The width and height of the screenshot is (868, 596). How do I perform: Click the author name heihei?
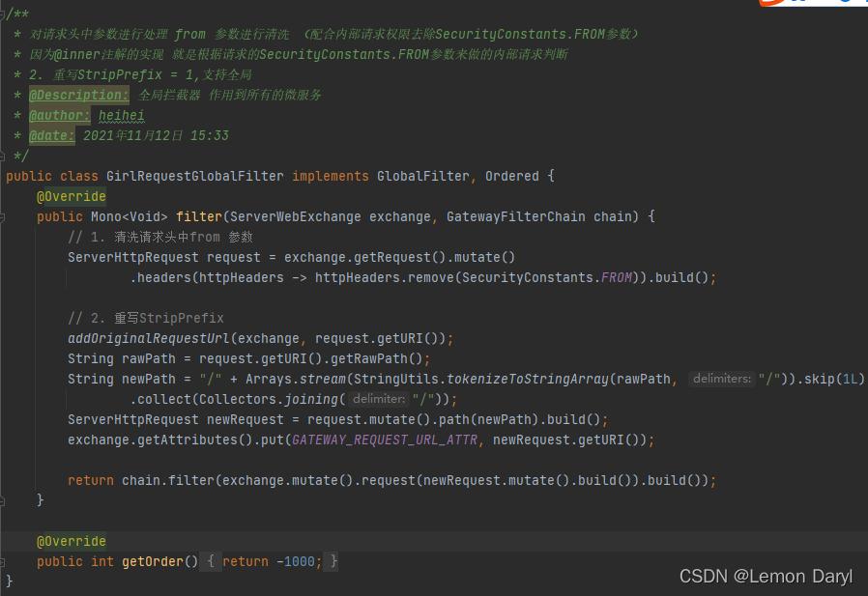122,116
